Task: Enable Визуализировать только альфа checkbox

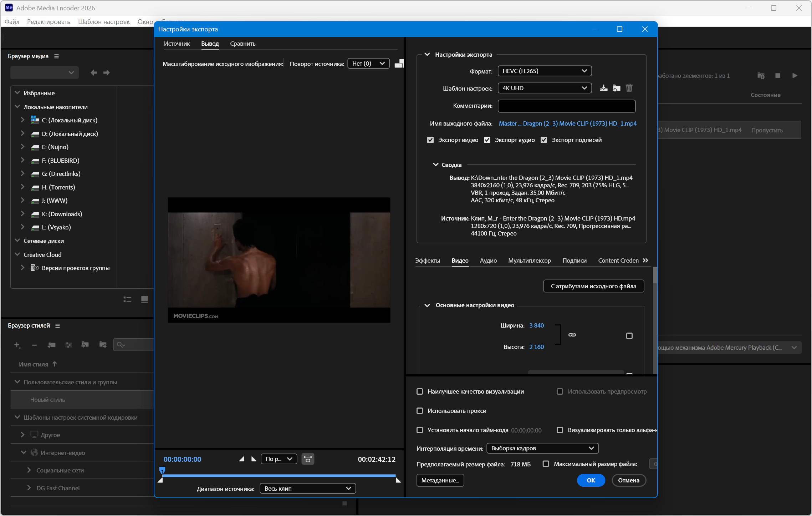Action: click(x=560, y=430)
